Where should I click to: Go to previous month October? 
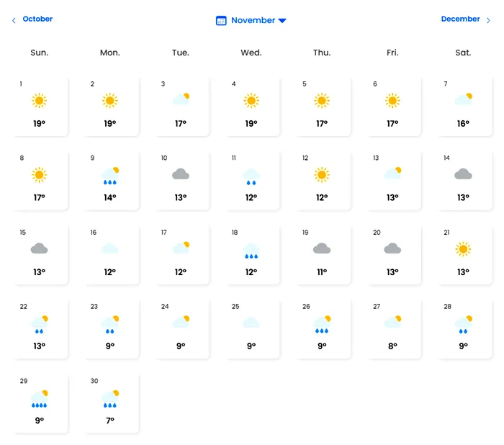click(37, 19)
